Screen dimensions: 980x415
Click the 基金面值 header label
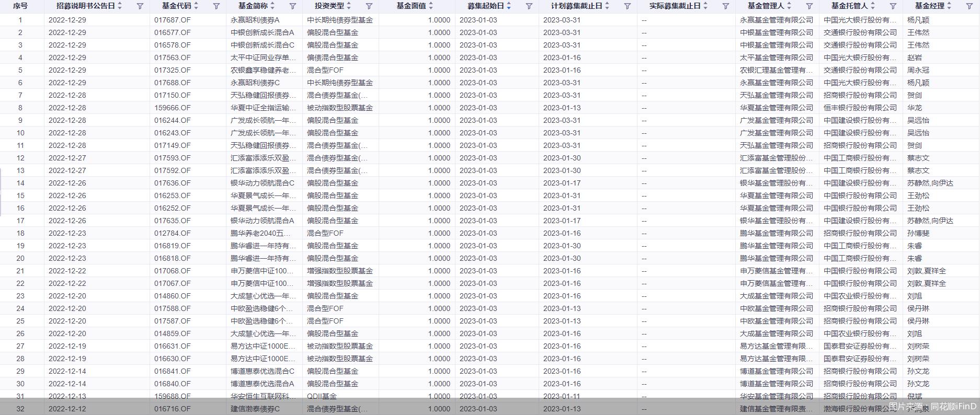pos(411,6)
